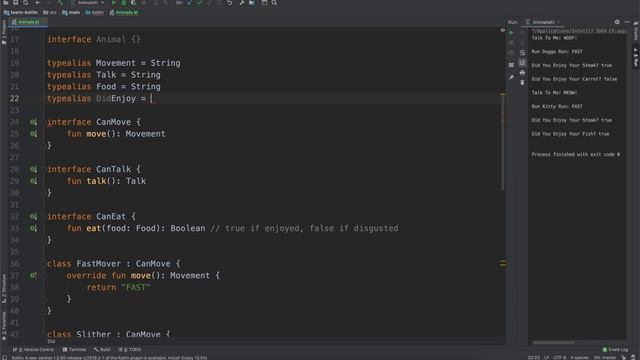Open the Structure tool window side tab
This screenshot has height=360, width=640.
[x=4, y=289]
